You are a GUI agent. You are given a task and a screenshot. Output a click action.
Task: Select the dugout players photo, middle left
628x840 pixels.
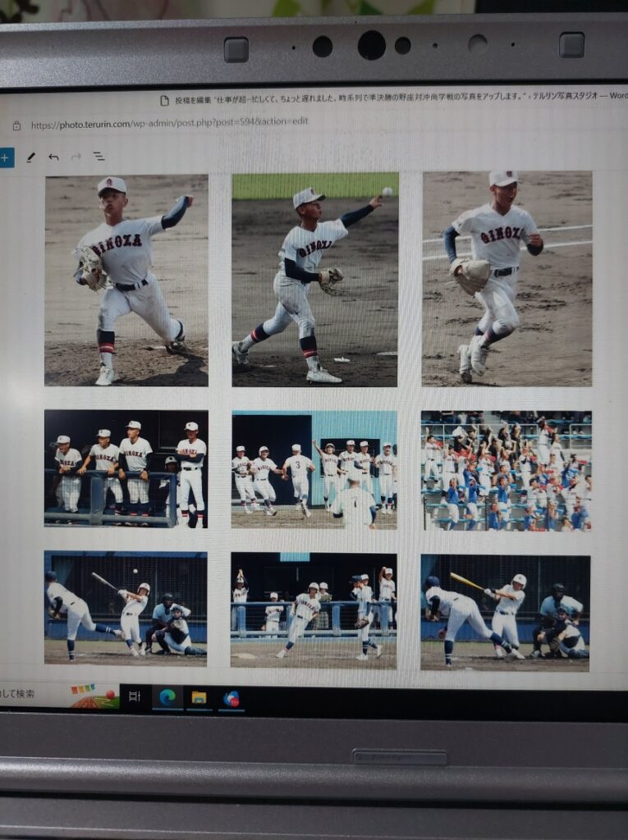coord(126,469)
